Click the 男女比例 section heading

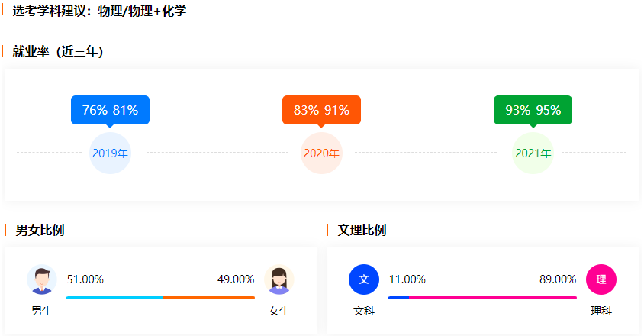tap(40, 230)
